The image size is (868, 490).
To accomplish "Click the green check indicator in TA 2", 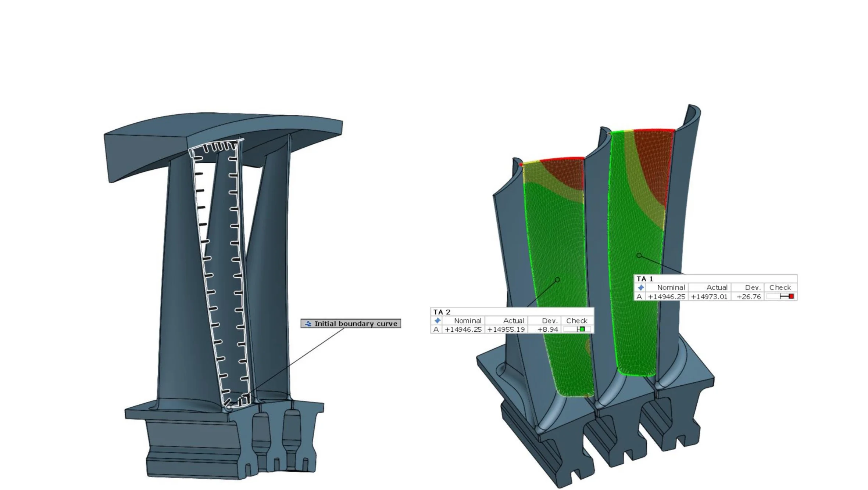I will tap(582, 329).
